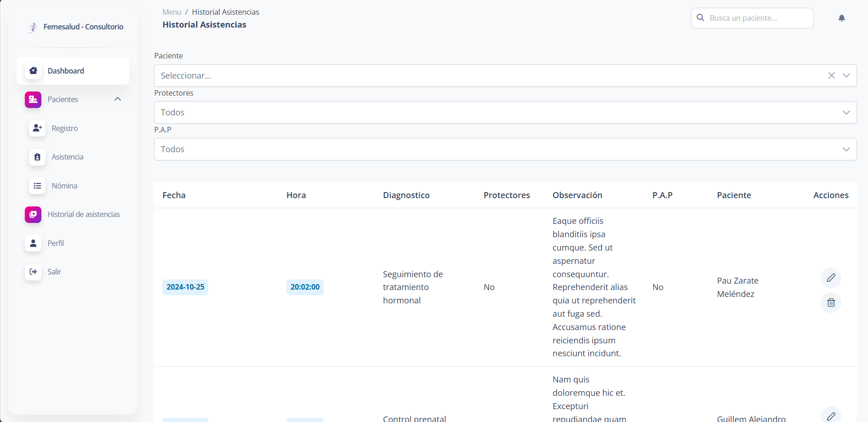Click the Registro user-plus icon
The image size is (868, 422).
tap(37, 128)
